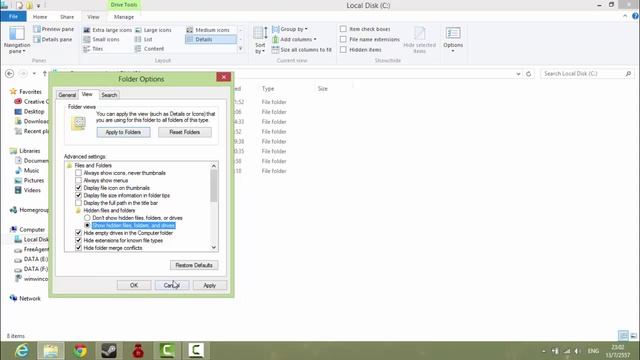Click Apply to Folders button

click(123, 132)
